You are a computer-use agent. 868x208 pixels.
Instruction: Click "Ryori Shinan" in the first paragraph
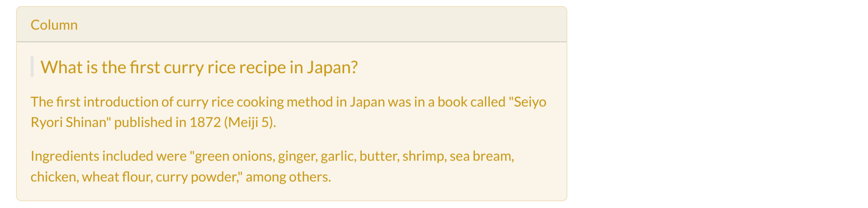click(x=69, y=122)
